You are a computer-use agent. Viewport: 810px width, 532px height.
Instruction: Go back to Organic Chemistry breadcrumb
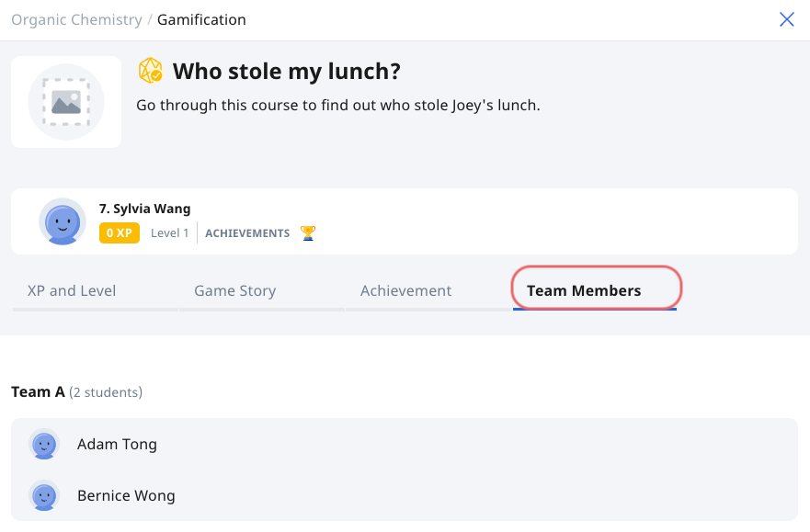tap(76, 19)
